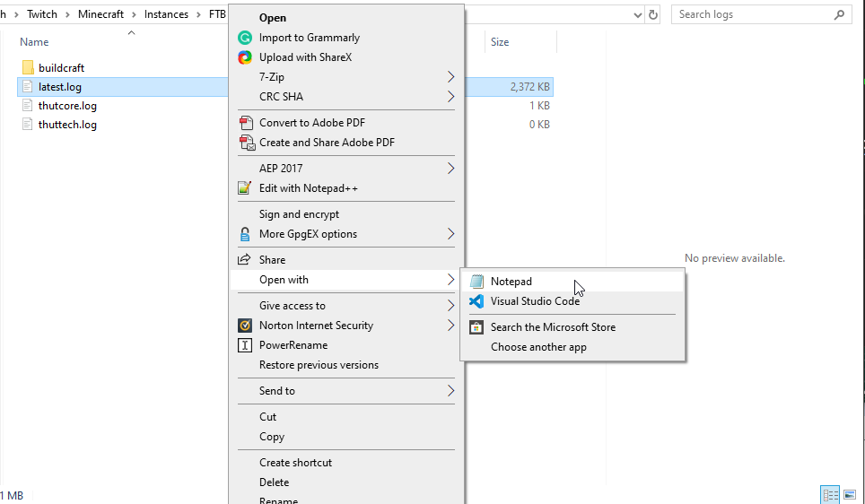This screenshot has height=504, width=865.
Task: Select the thuttech.log file name
Action: [x=67, y=124]
